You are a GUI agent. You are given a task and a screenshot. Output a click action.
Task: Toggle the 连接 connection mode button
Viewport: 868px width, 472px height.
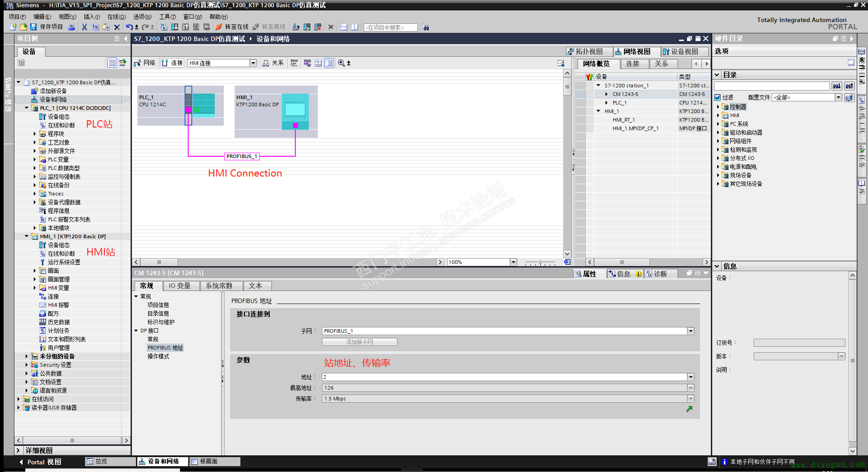coord(172,63)
